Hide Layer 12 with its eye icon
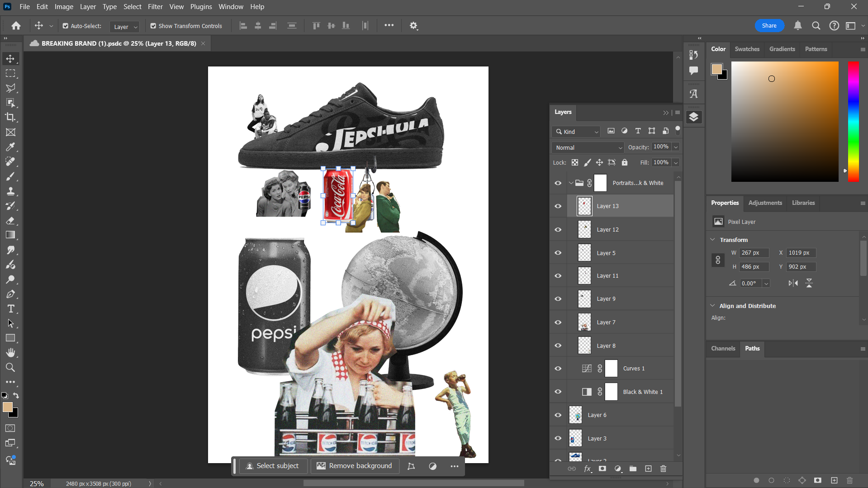 point(558,230)
